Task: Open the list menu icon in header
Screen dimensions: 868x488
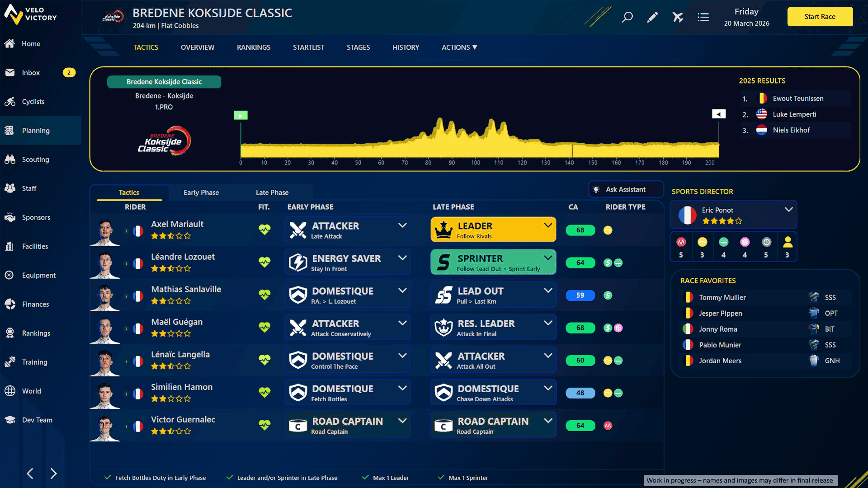Action: [x=703, y=17]
